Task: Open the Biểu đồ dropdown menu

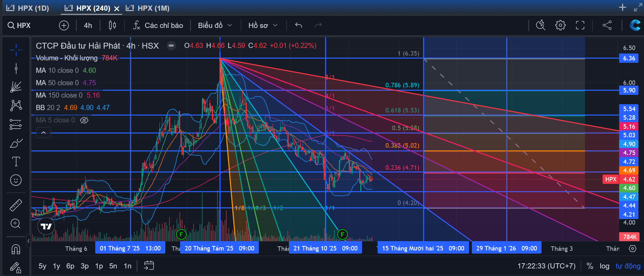Action: pyautogui.click(x=215, y=25)
